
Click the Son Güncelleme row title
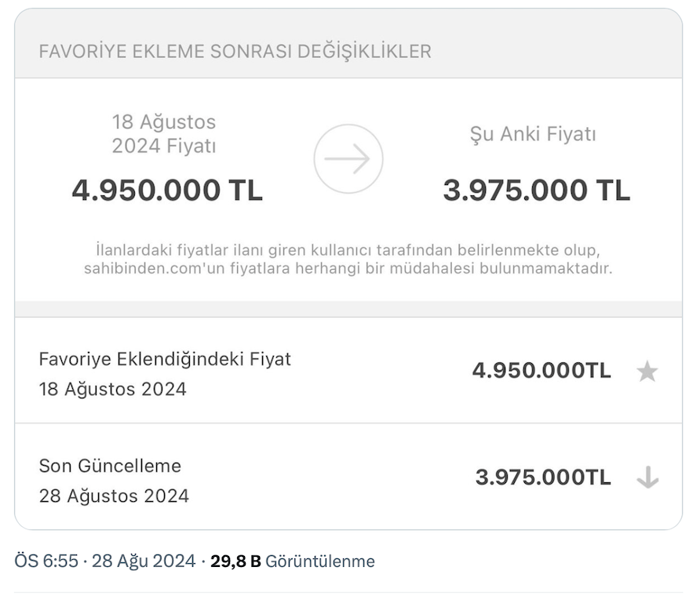110,466
